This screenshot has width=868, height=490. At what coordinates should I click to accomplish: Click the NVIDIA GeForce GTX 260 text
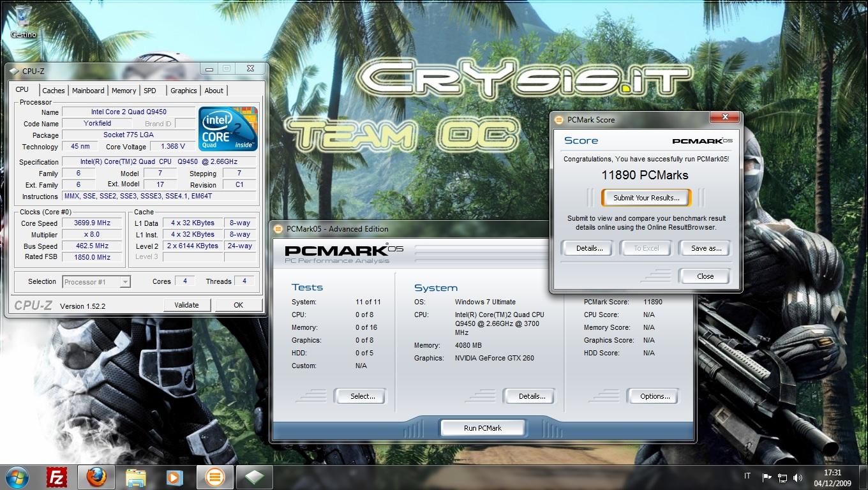click(495, 358)
